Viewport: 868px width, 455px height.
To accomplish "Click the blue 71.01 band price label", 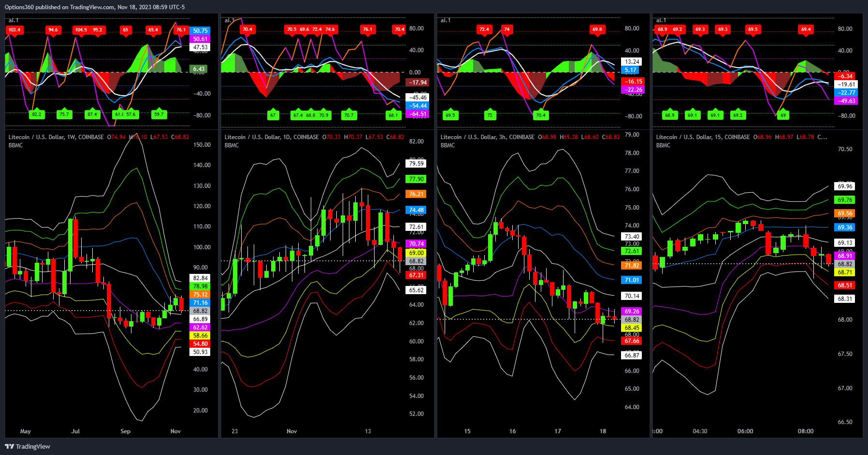I will [x=632, y=280].
